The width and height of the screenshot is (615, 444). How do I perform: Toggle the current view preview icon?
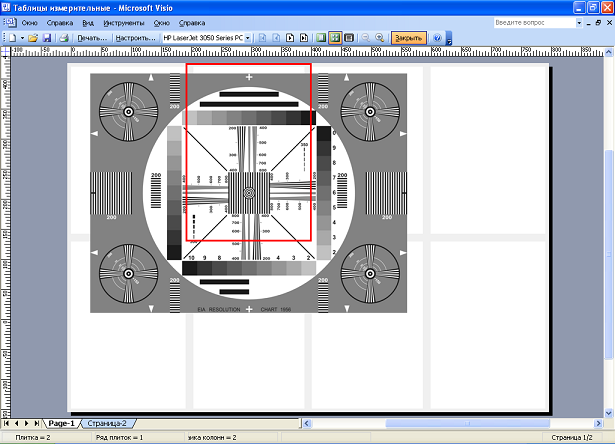(x=349, y=38)
